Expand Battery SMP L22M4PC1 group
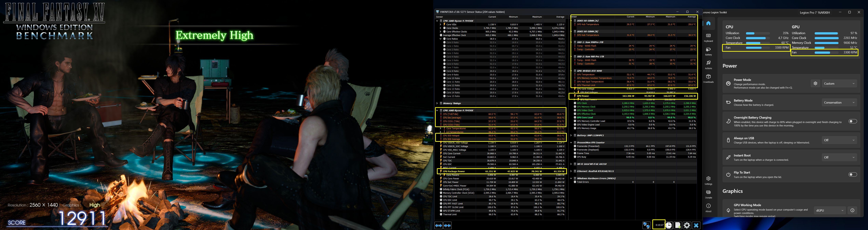 [571, 135]
